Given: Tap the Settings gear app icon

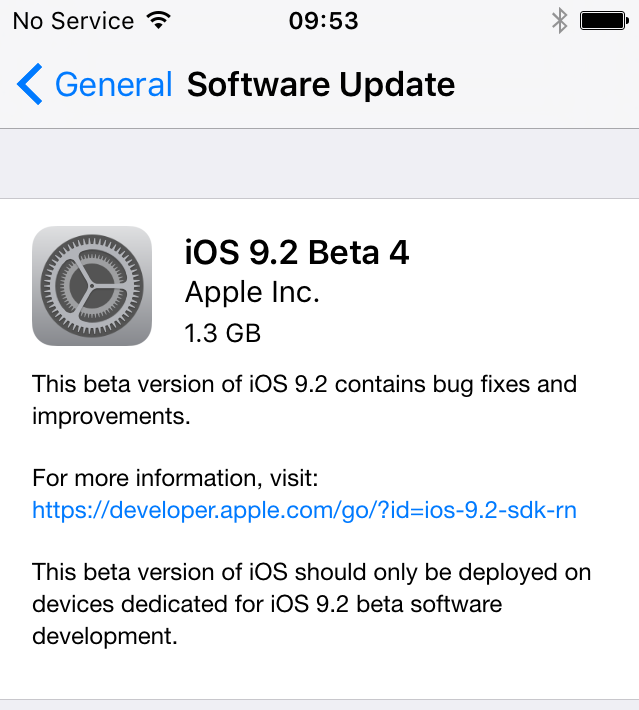Looking at the screenshot, I should [x=92, y=286].
